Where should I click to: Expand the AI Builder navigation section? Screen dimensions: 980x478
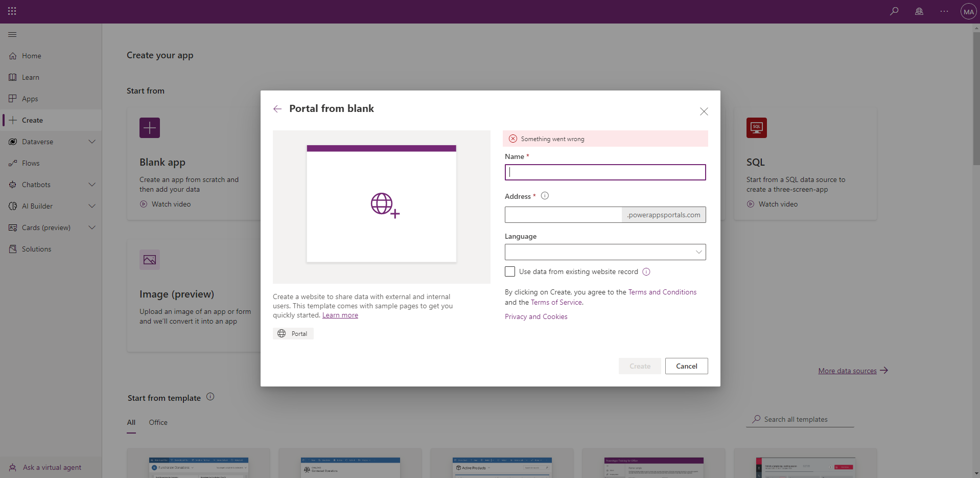point(92,206)
